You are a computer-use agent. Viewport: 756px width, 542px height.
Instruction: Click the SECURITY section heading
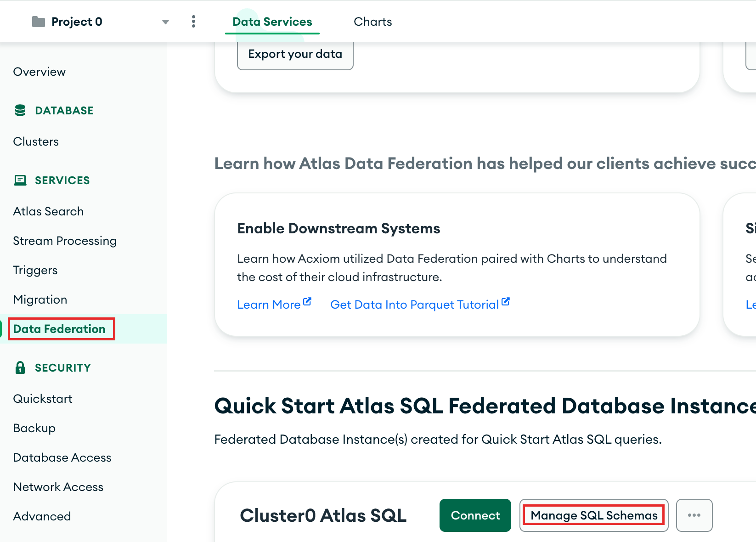(x=63, y=367)
